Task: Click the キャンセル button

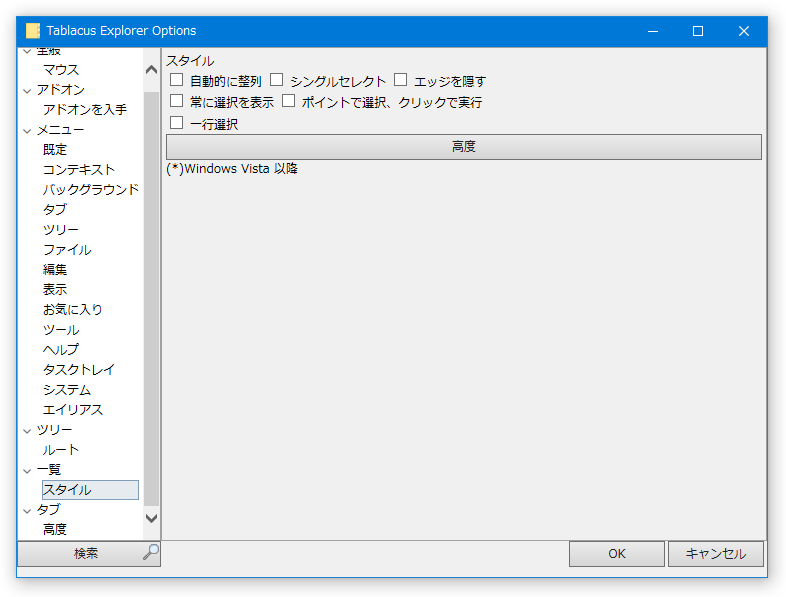Action: 715,553
